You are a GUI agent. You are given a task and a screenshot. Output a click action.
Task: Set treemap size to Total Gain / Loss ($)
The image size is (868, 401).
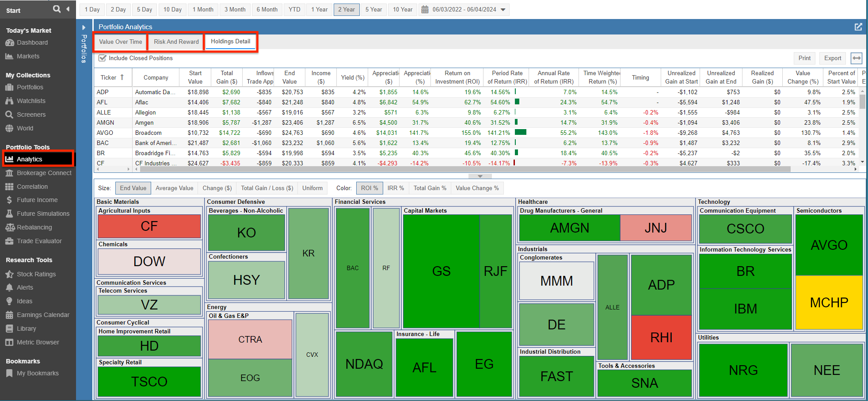coord(267,188)
